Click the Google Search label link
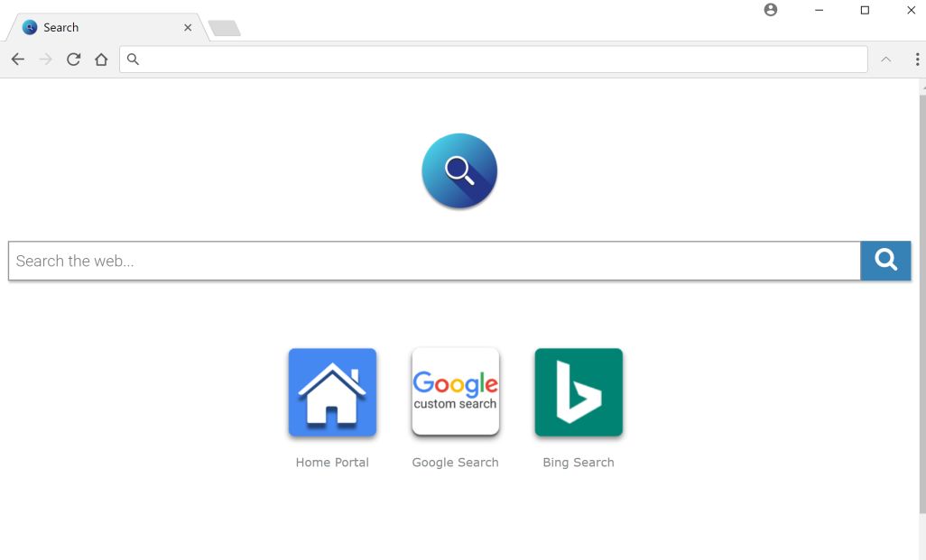Screen dimensions: 926x560 [x=455, y=462]
